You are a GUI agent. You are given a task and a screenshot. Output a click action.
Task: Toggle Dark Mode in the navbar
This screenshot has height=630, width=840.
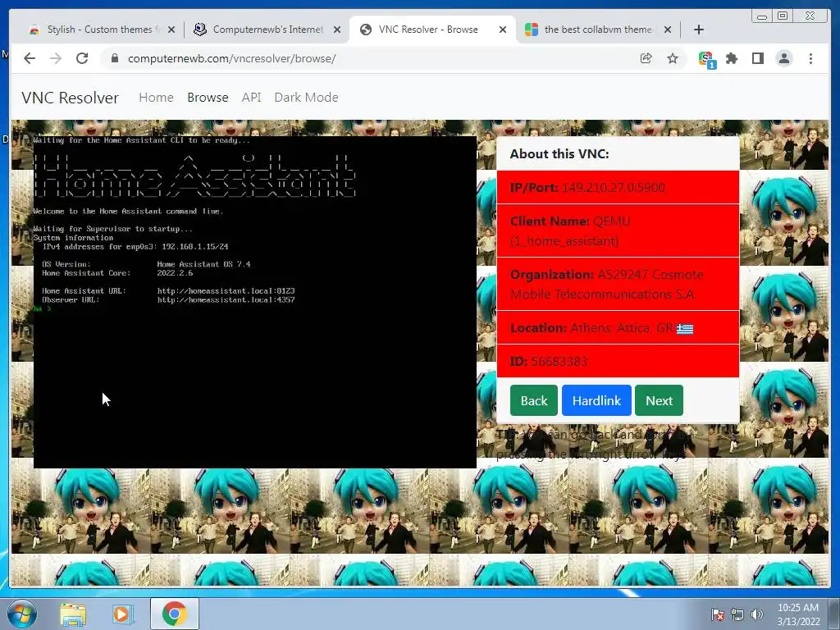click(307, 98)
